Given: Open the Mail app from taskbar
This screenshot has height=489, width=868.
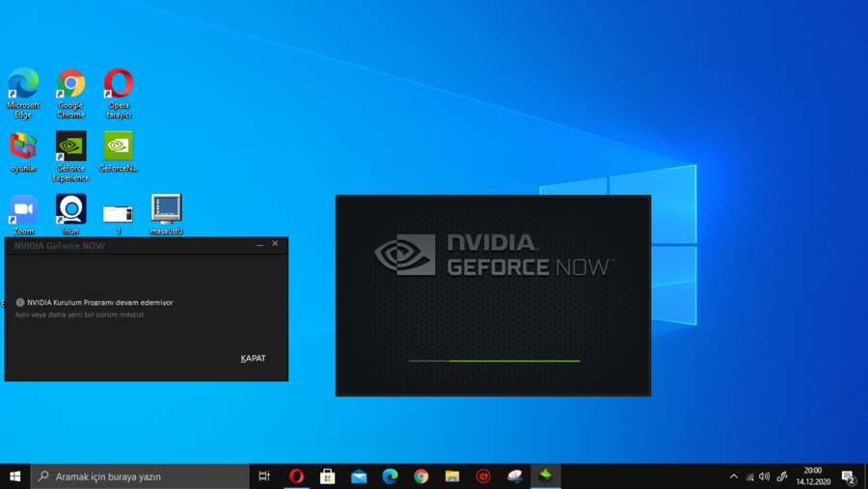Looking at the screenshot, I should pos(359,476).
